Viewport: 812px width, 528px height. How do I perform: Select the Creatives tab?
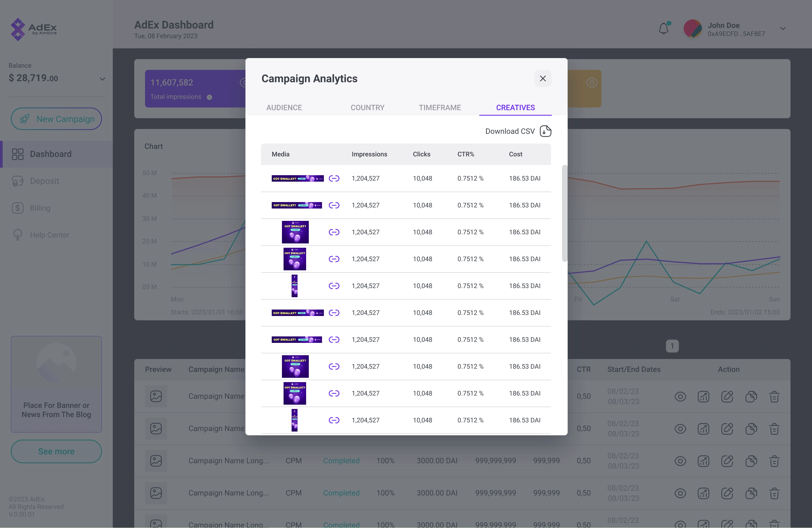(x=515, y=107)
